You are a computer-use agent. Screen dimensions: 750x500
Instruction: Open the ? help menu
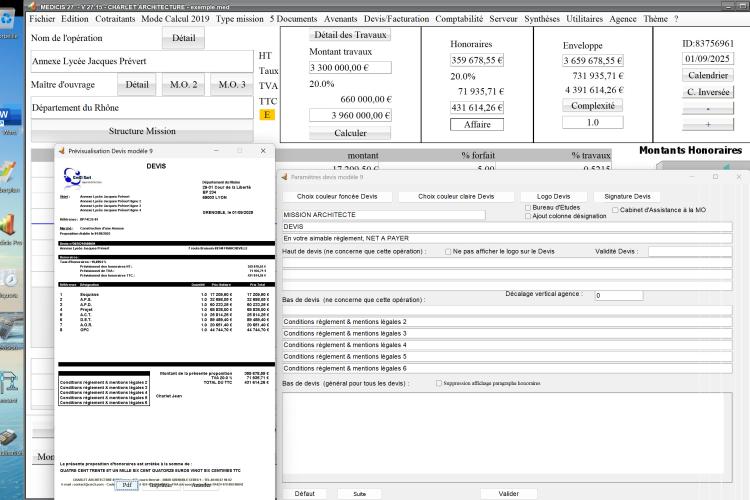[x=676, y=19]
